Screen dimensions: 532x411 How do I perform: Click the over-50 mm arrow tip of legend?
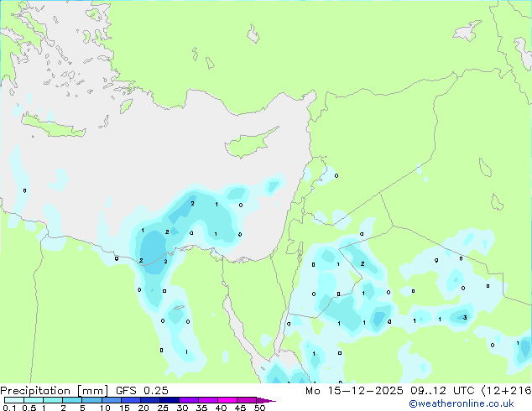tap(266, 400)
